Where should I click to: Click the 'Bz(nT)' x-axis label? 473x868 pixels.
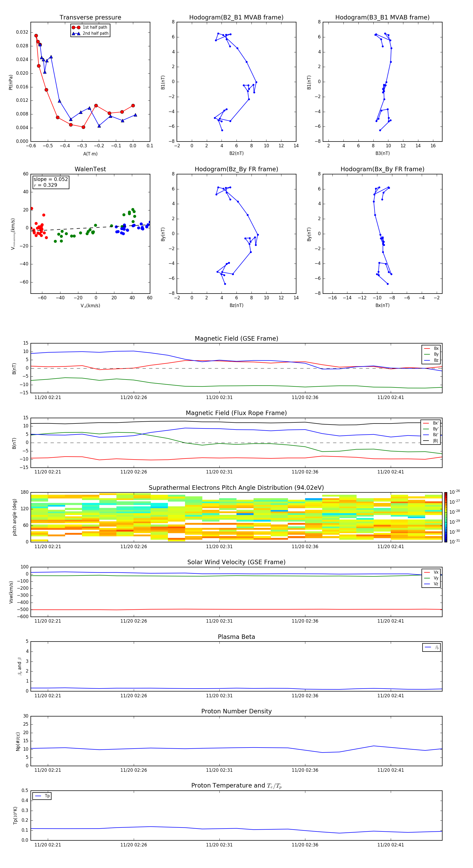236,305
